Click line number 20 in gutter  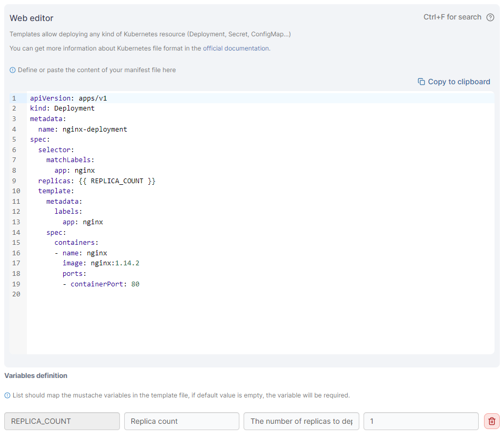(x=16, y=294)
